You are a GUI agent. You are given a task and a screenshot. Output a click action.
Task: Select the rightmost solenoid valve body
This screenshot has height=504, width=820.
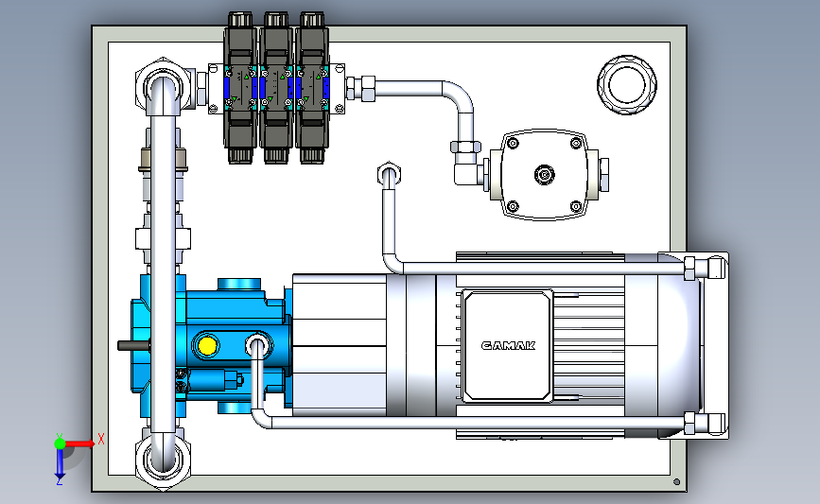tap(312, 88)
